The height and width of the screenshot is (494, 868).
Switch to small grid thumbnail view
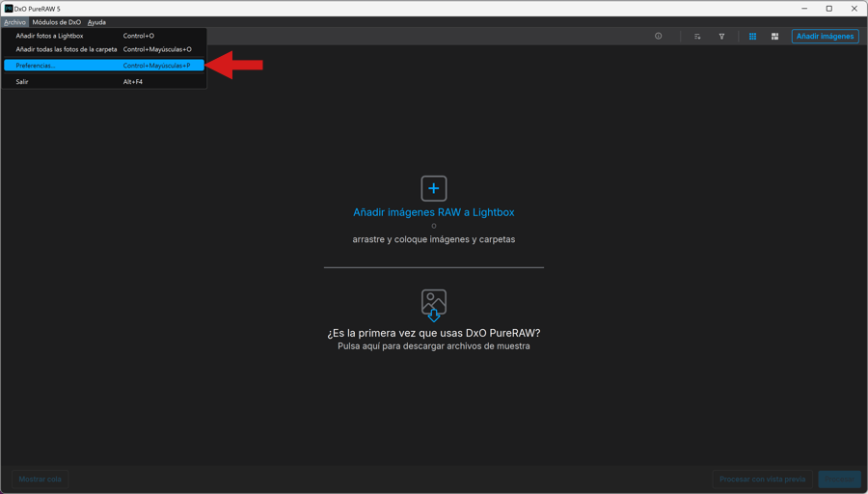pyautogui.click(x=752, y=36)
